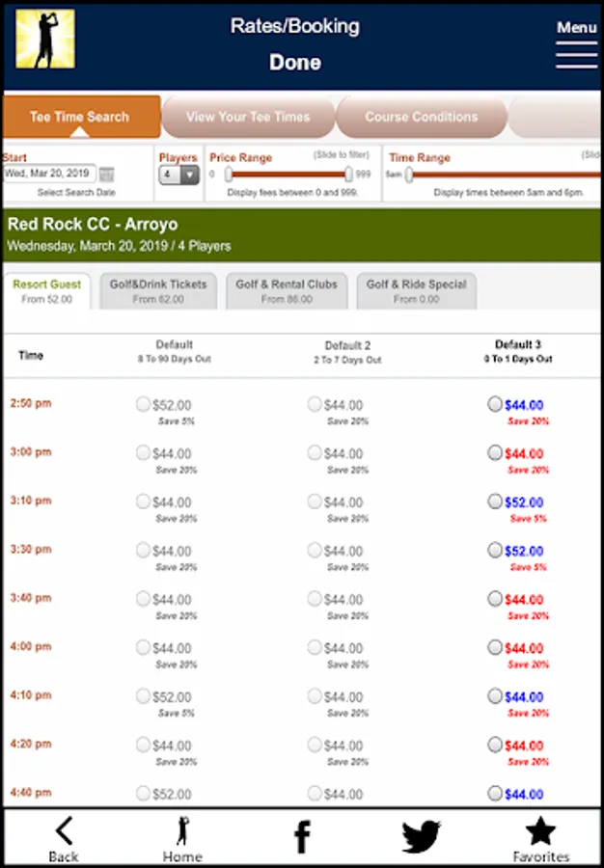The width and height of the screenshot is (604, 868).
Task: Click the Price Range minimum slider handle
Action: click(228, 175)
